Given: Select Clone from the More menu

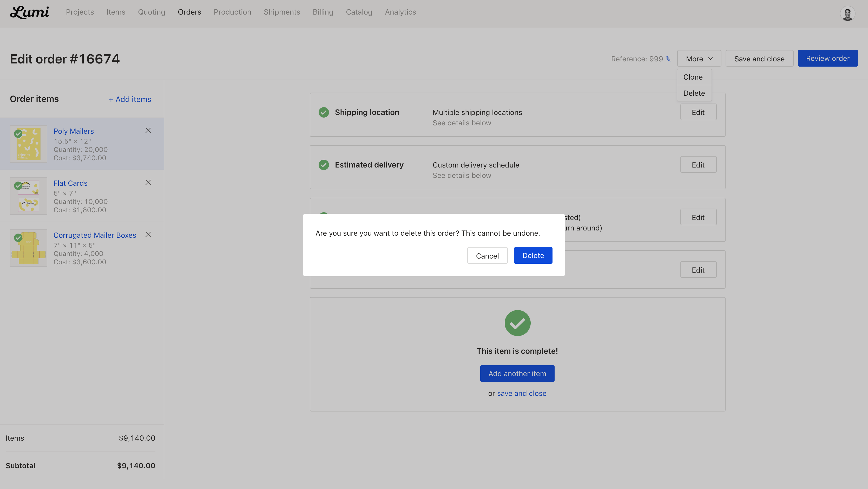Looking at the screenshot, I should 693,77.
